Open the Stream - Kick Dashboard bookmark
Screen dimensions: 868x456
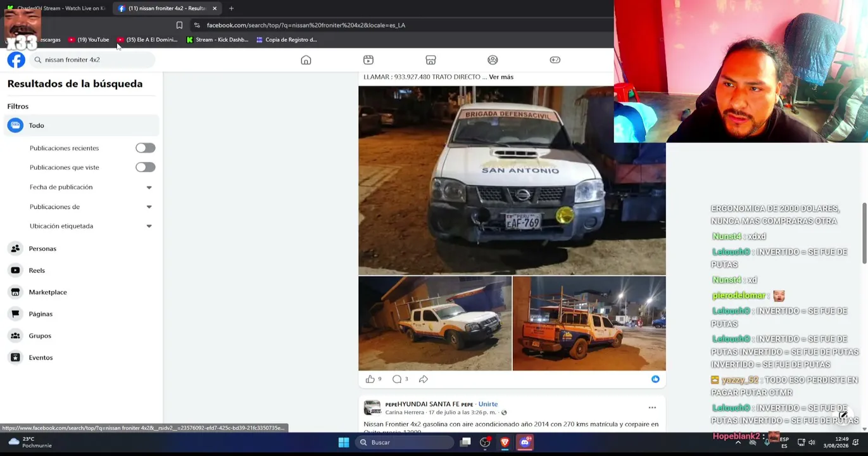[x=217, y=39]
